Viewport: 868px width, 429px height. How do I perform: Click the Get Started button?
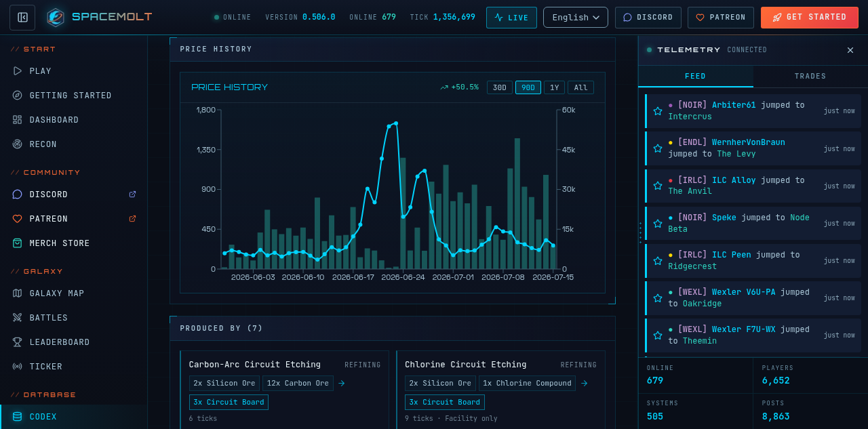810,18
